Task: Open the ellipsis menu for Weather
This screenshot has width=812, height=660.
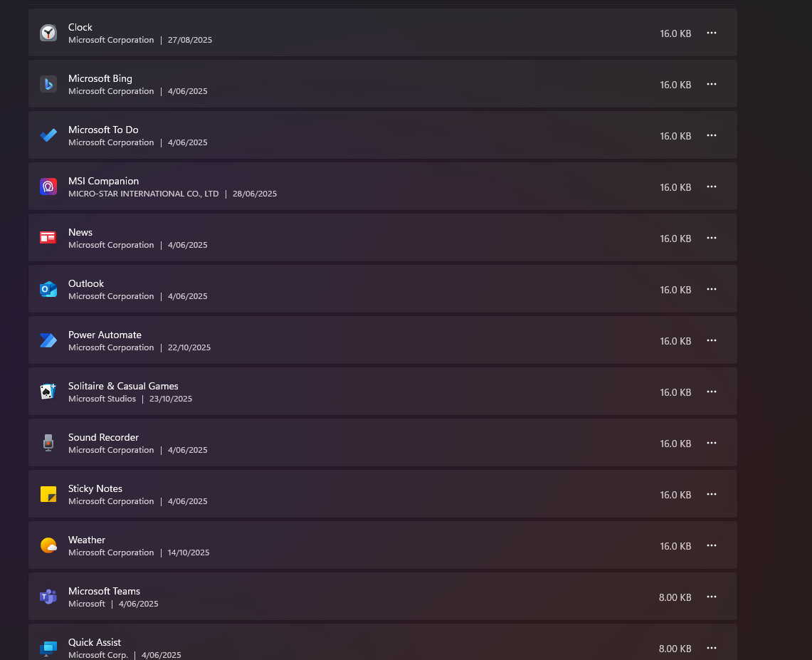Action: point(712,545)
